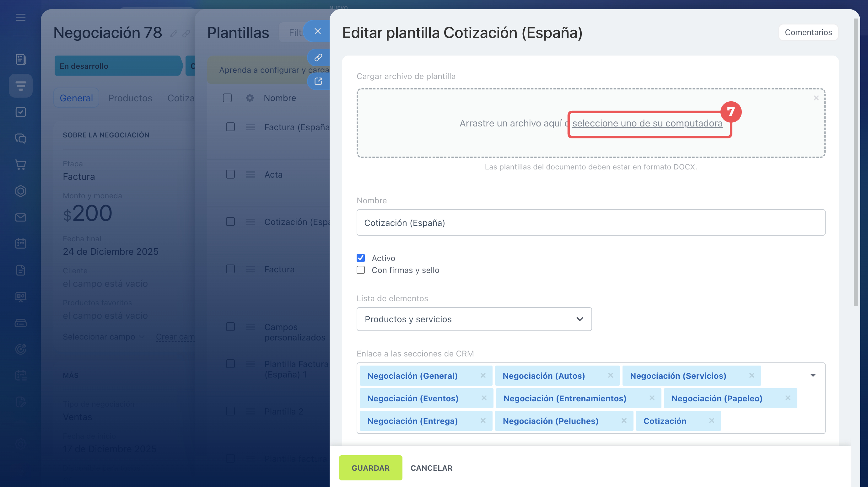Close the template editor side panel
This screenshot has width=868, height=487.
(x=317, y=31)
